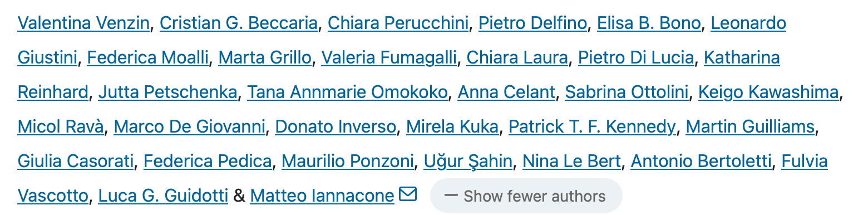Select author Chiara Perucchini

pos(398,23)
